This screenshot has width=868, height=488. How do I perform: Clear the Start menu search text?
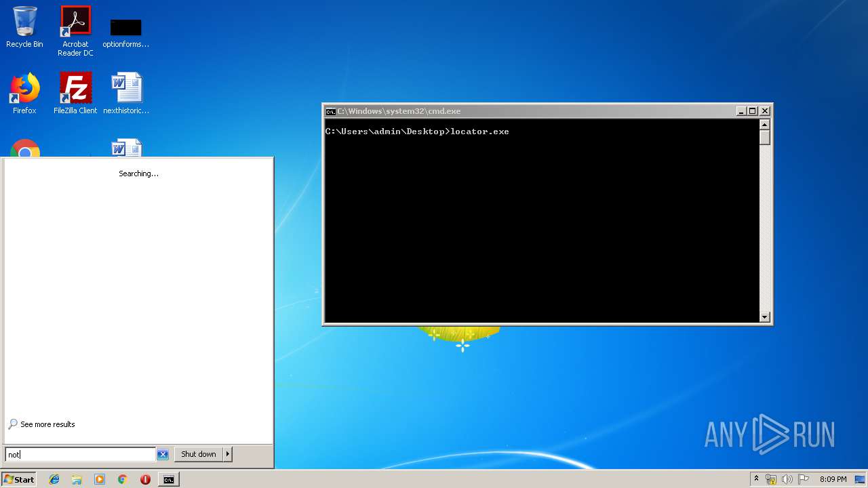(x=163, y=455)
